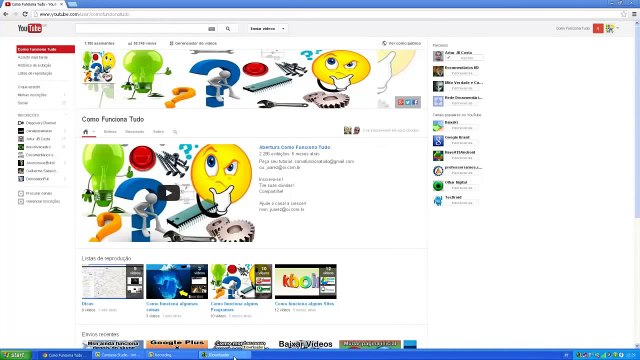Subscribe to TechBroid
The height and width of the screenshot is (360, 640).
(x=462, y=203)
